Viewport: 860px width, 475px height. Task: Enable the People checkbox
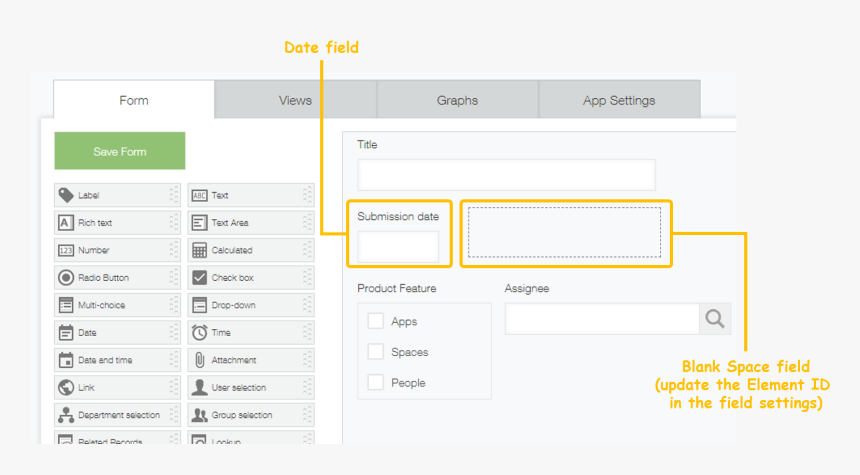click(376, 382)
